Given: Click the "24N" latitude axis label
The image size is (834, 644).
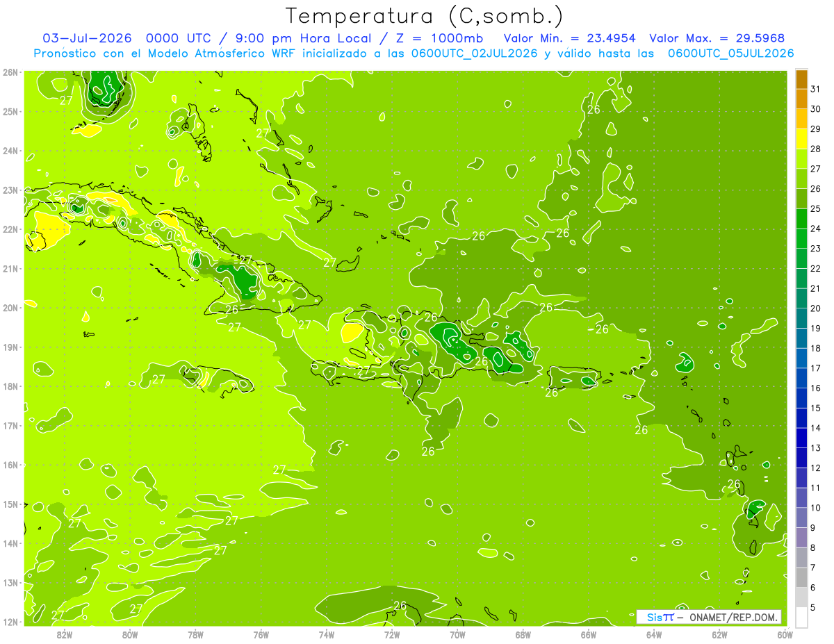Looking at the screenshot, I should click(x=10, y=151).
